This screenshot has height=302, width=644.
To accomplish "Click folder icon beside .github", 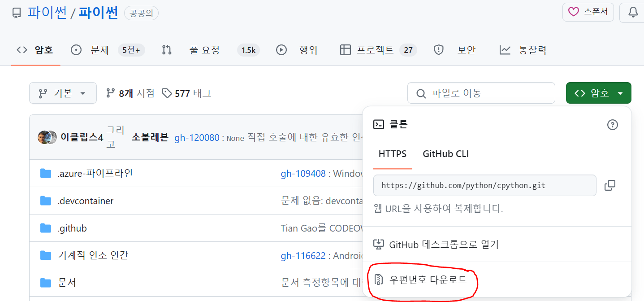I will click(46, 228).
